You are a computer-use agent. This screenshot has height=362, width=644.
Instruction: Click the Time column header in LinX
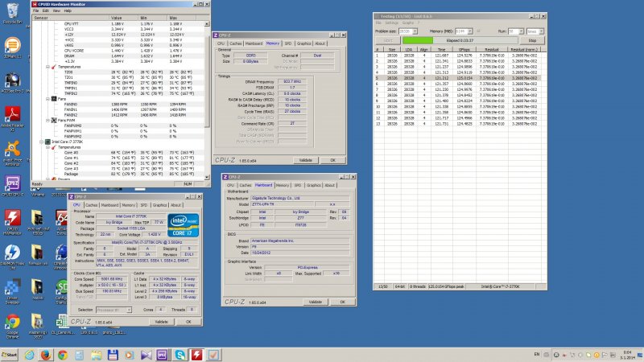pyautogui.click(x=441, y=49)
